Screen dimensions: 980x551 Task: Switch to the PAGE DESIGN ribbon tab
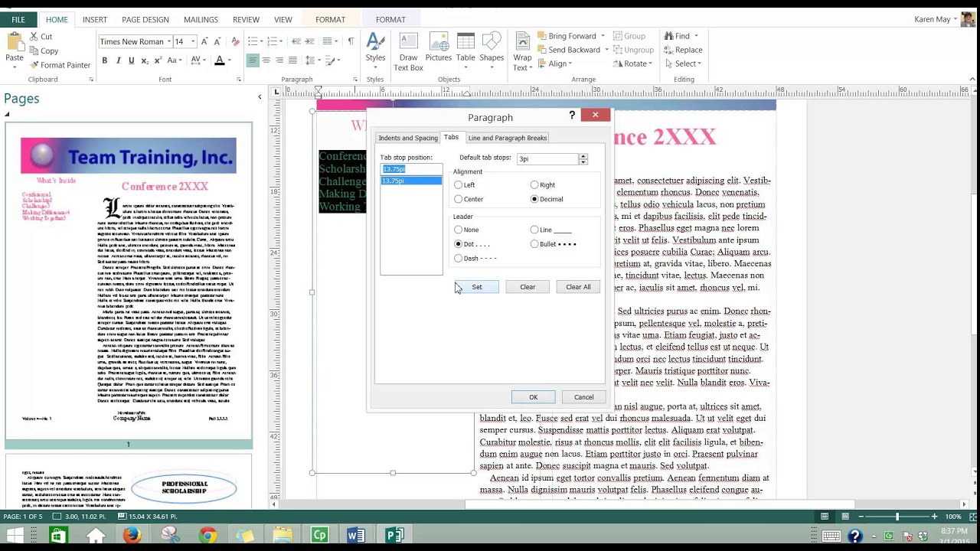(x=145, y=19)
